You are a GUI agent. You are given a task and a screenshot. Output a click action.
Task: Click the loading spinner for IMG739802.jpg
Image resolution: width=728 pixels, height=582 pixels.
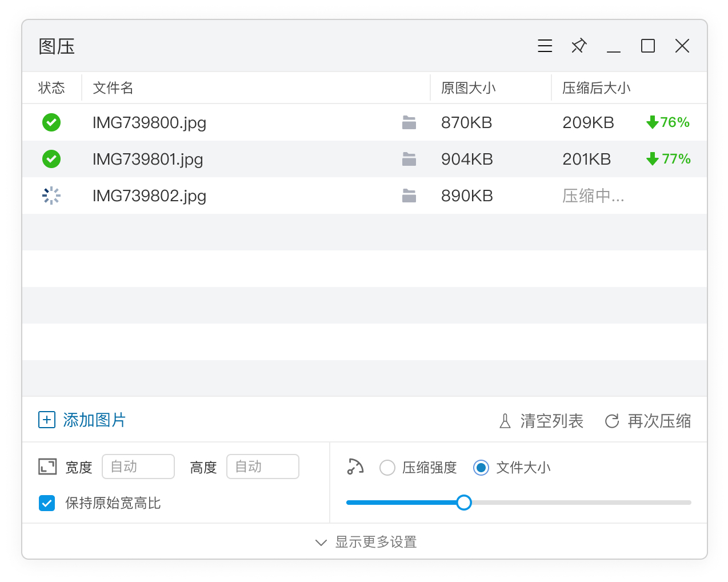51,196
